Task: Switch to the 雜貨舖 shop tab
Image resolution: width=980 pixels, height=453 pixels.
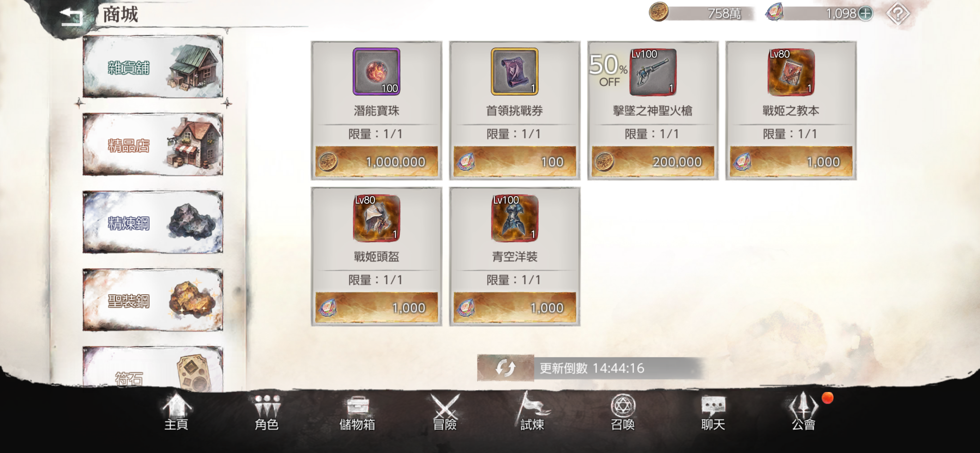Action: (x=153, y=67)
